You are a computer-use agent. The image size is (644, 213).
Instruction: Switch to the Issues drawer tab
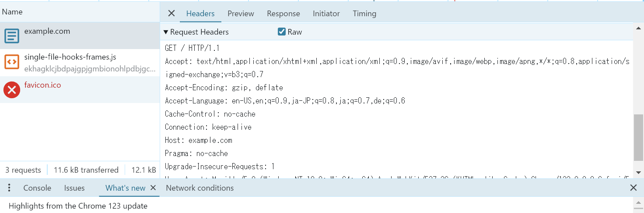tap(74, 188)
